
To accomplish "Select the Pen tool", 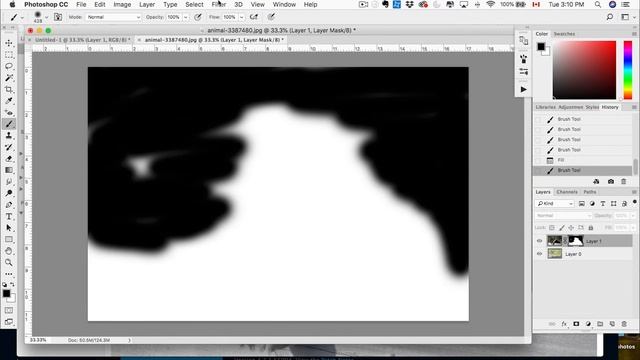I will (9, 205).
